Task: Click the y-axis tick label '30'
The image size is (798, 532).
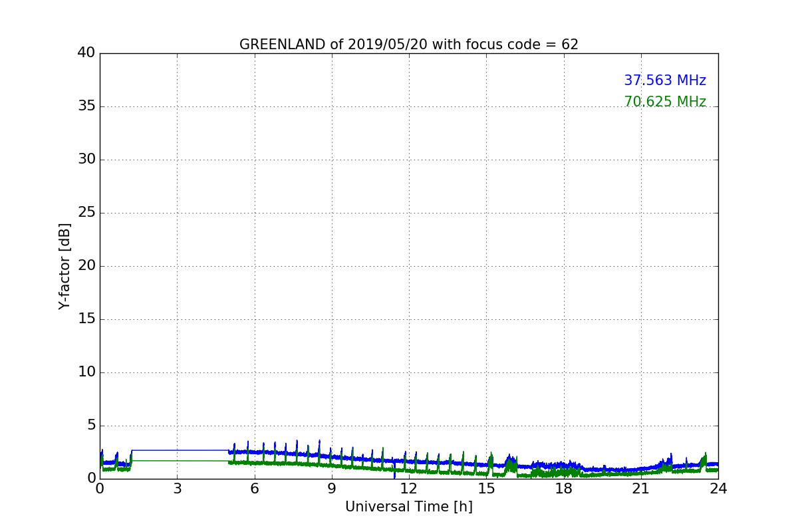Action: (x=86, y=160)
